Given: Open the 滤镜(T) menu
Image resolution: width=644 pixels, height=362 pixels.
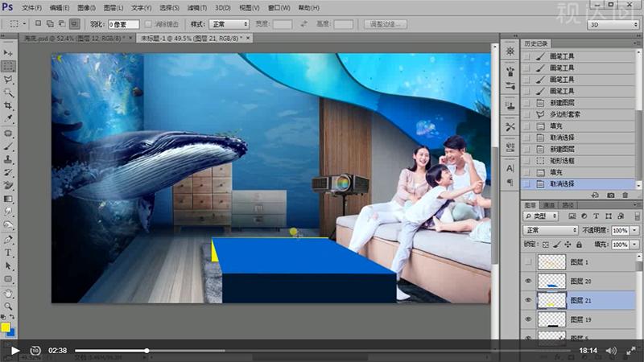Looking at the screenshot, I should pyautogui.click(x=196, y=8).
